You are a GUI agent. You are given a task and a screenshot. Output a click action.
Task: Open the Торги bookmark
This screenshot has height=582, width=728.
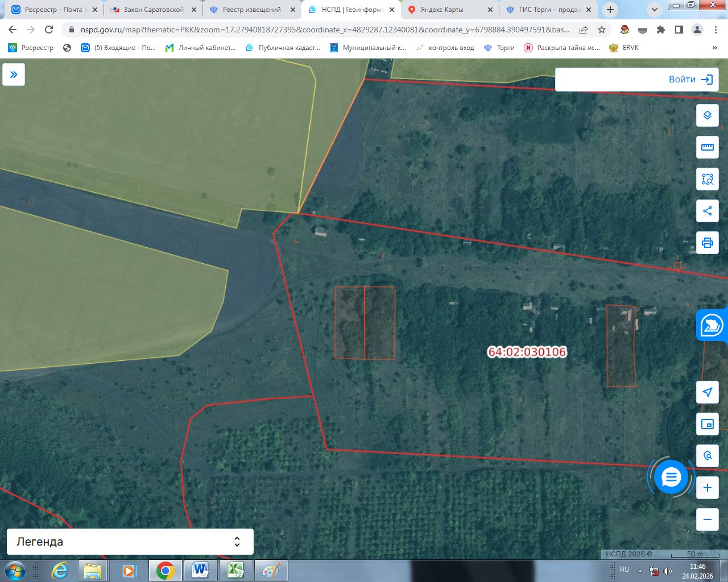coord(499,48)
